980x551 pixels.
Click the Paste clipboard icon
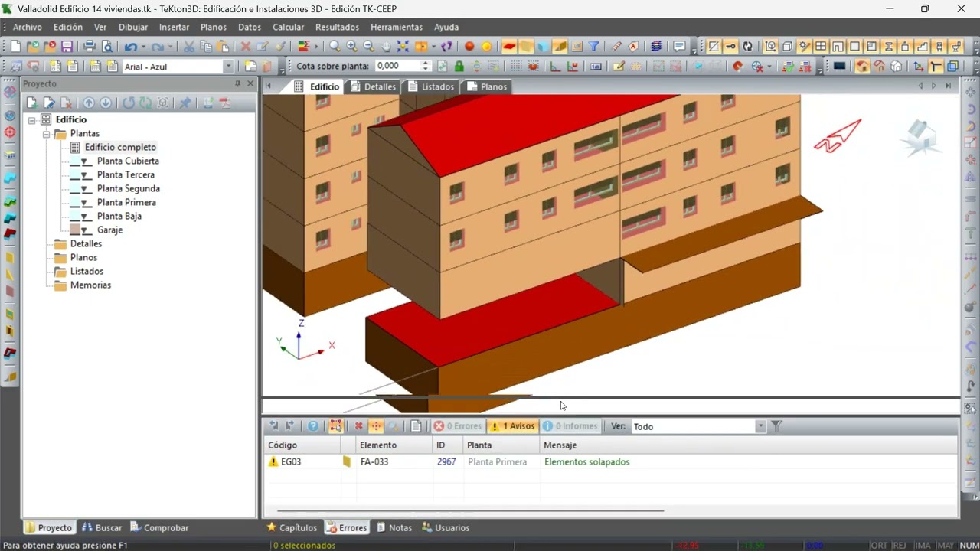click(223, 47)
